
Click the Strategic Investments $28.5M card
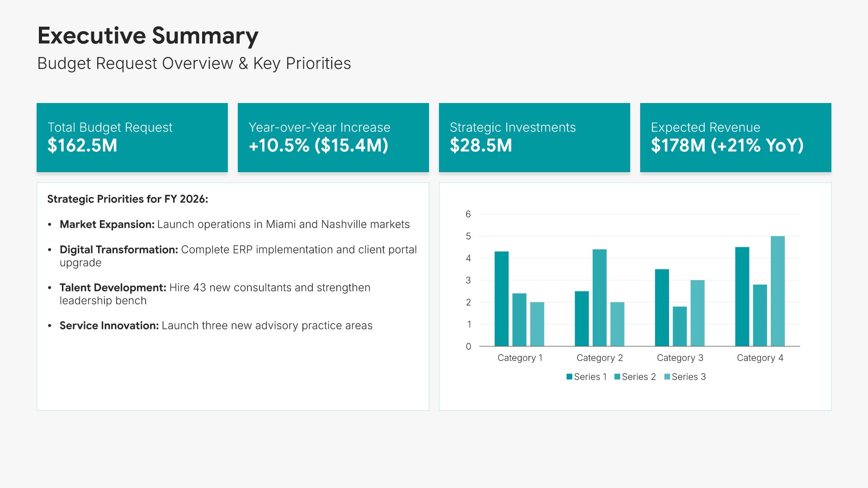coord(534,137)
